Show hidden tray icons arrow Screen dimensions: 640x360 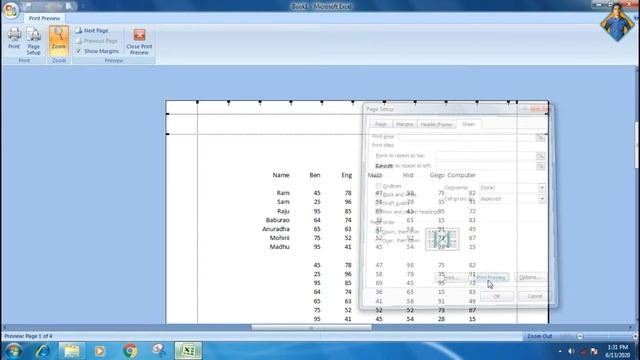[x=560, y=351]
